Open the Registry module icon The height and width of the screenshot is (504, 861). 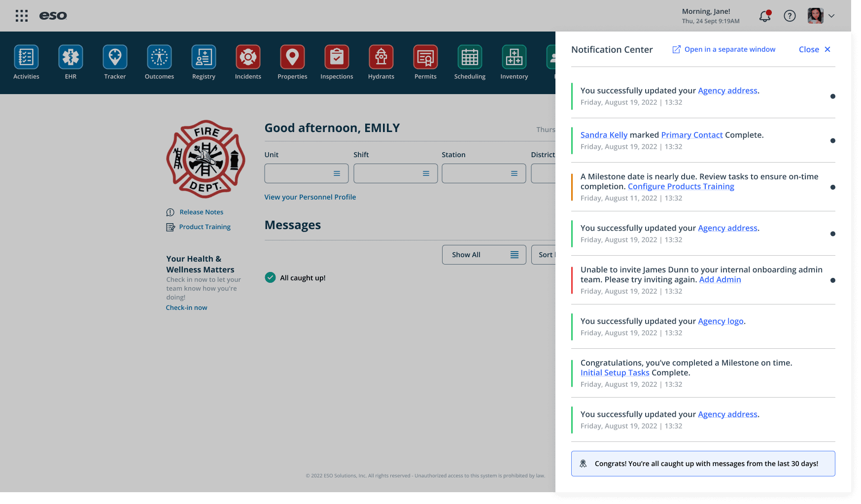pos(204,57)
